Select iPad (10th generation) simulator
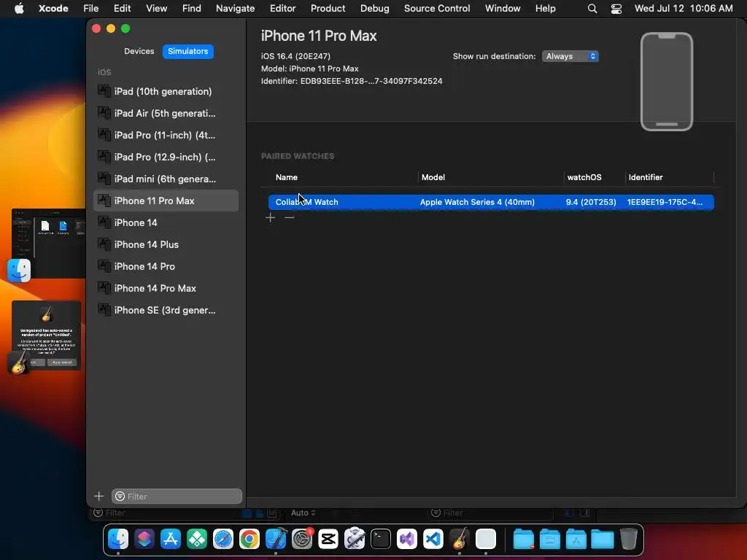This screenshot has width=747, height=560. click(x=166, y=91)
